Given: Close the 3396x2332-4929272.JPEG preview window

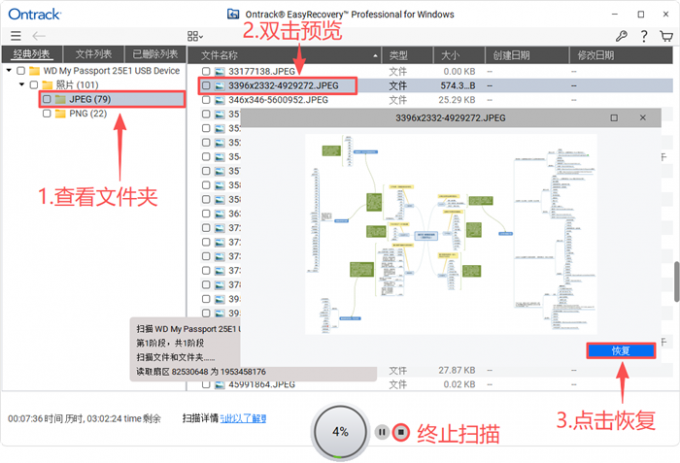Looking at the screenshot, I should tap(643, 118).
